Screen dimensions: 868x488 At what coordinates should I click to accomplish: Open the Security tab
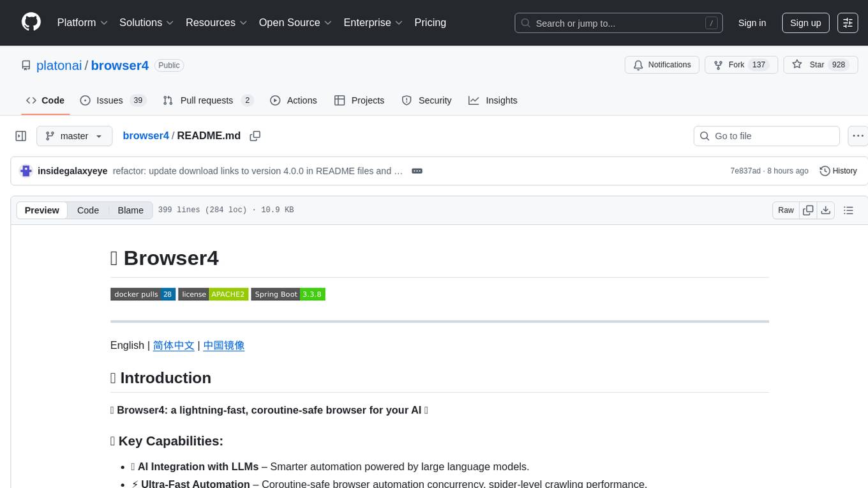426,100
